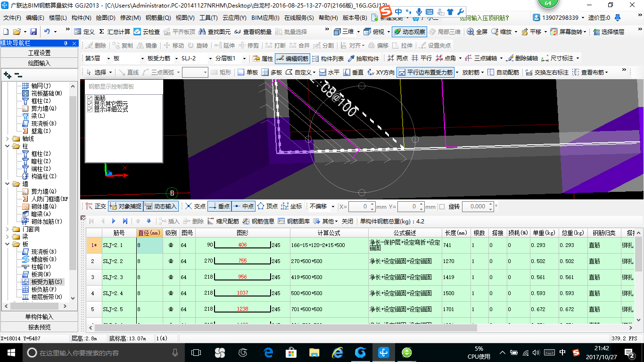This screenshot has width=644, height=362.
Task: Open 属性 properties panel
Action: point(263,58)
